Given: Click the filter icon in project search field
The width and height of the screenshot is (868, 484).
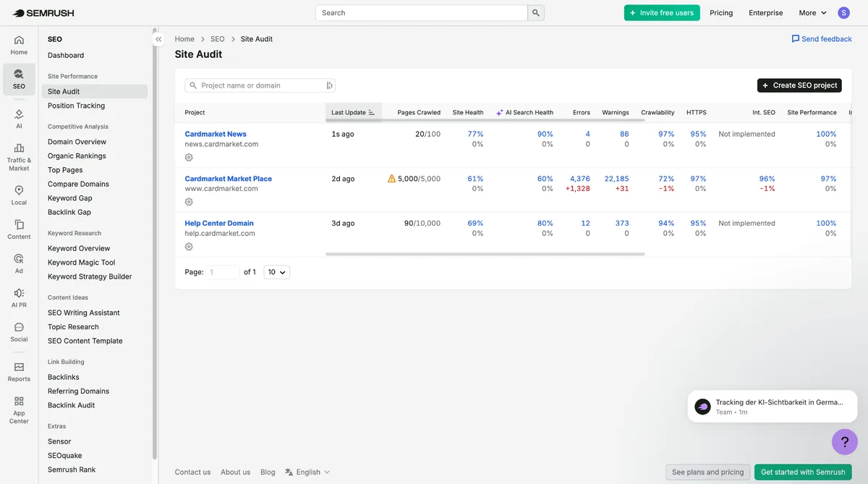Looking at the screenshot, I should pos(330,85).
